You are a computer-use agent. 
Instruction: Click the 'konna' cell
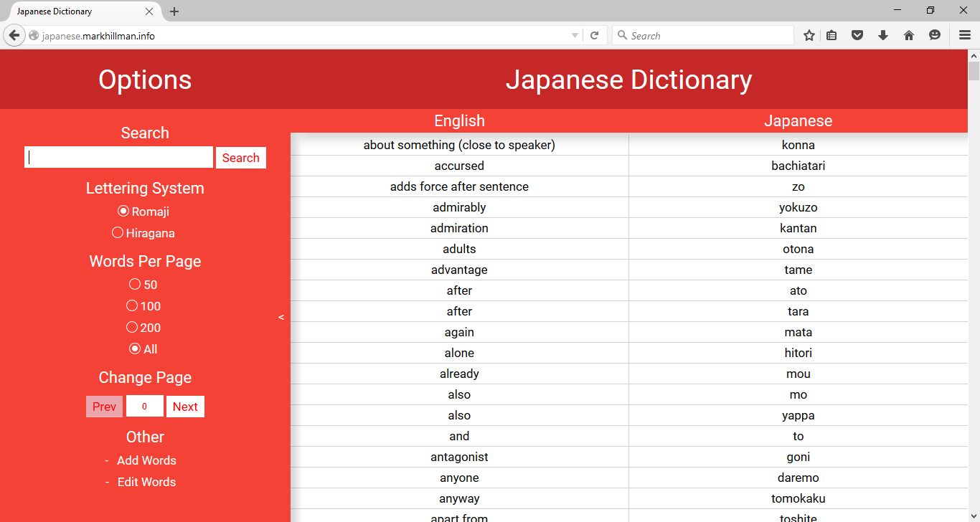point(798,145)
